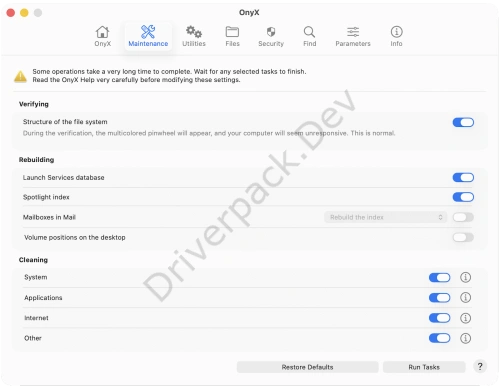
Task: Go to the Parameters sliders tab
Action: coord(353,36)
